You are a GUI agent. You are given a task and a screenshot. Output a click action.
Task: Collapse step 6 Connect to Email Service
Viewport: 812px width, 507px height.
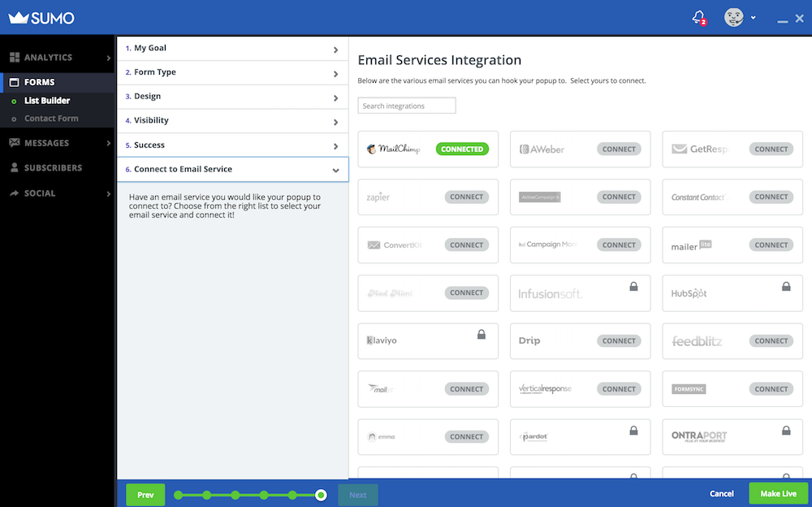[232, 170]
